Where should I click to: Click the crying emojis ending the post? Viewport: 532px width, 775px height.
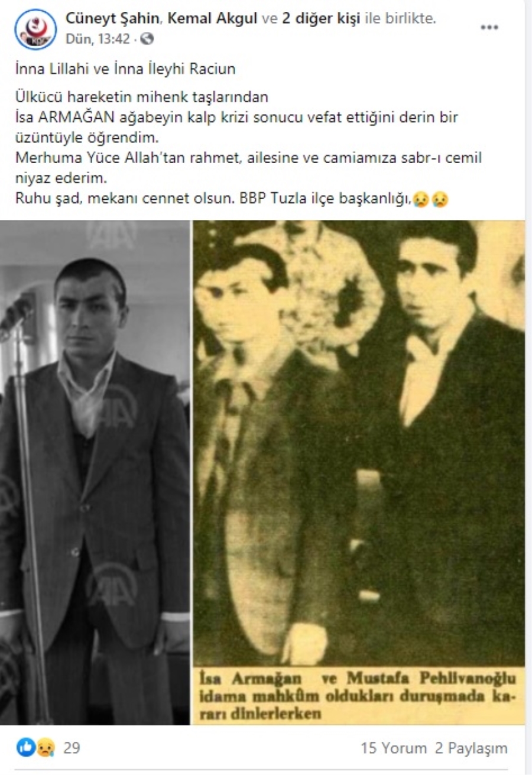(430, 199)
